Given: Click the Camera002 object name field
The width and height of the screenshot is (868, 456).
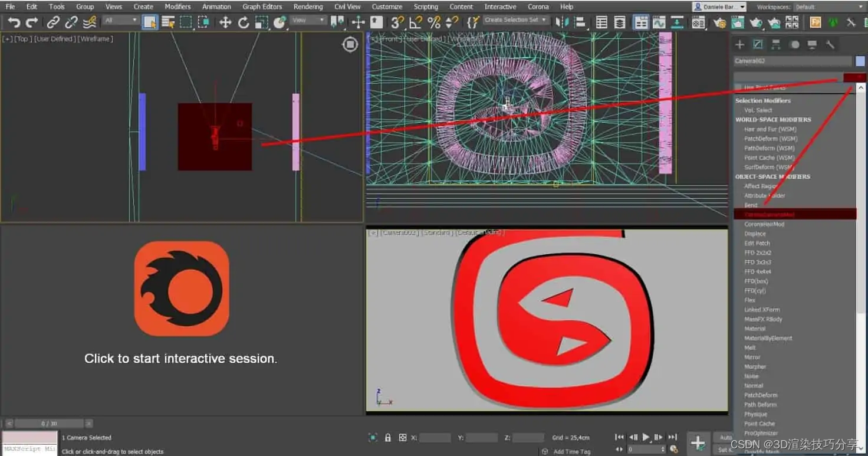Looking at the screenshot, I should pyautogui.click(x=793, y=61).
